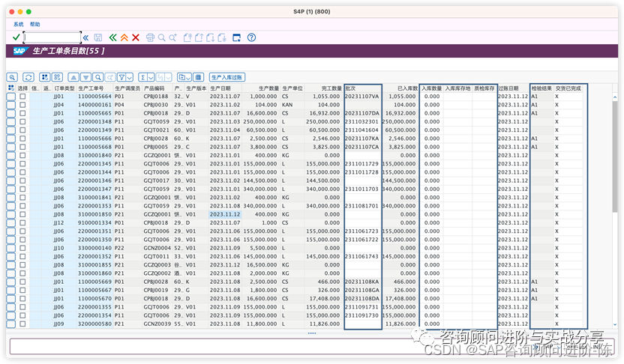This screenshot has height=364, width=624.
Task: Sort descending with the down-triangle icon
Action: [x=85, y=77]
